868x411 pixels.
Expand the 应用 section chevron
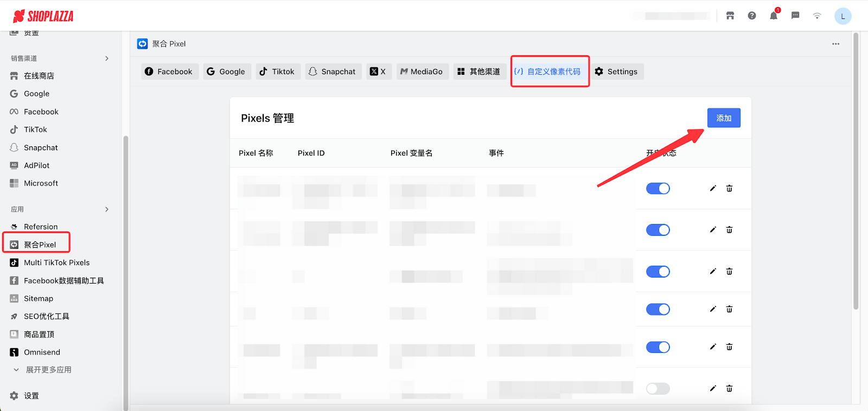[x=107, y=209]
